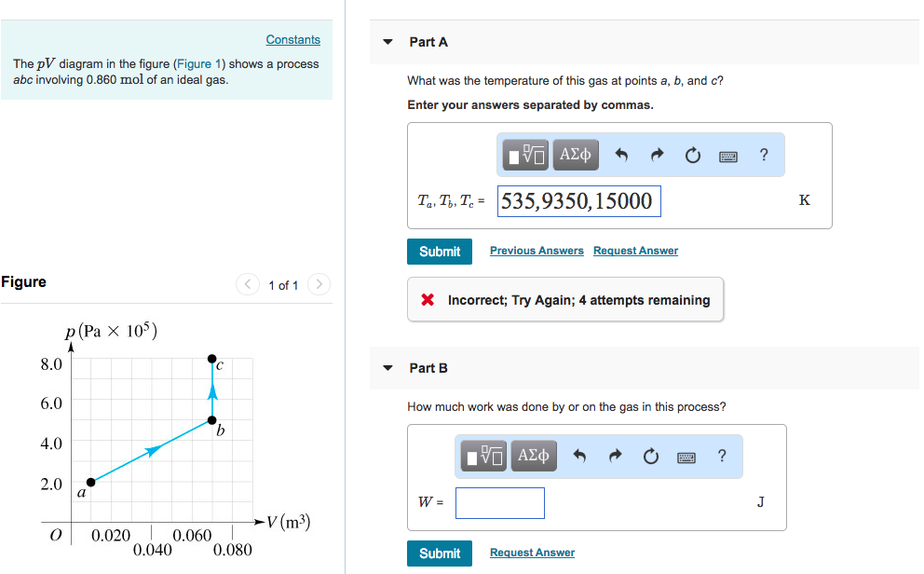Viewport: 924px width, 574px height.
Task: Open the Constants reference
Action: [x=292, y=39]
